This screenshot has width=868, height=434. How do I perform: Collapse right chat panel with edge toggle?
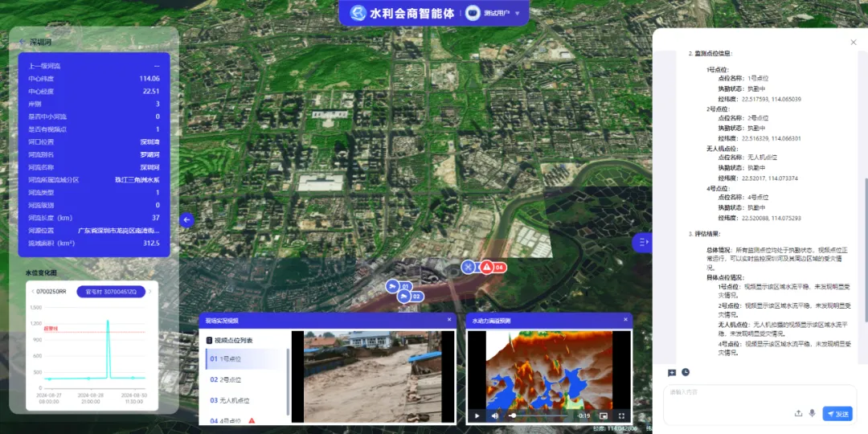coord(643,242)
